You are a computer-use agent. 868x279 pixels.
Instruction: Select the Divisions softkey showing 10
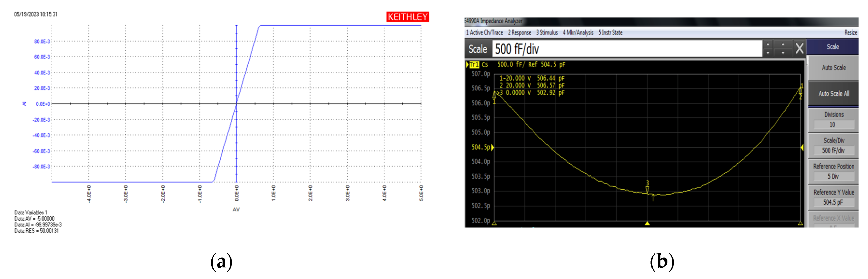[833, 120]
